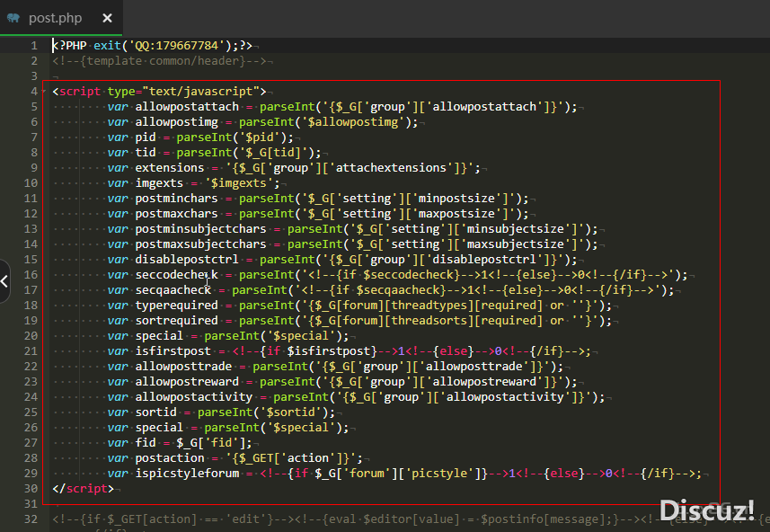The width and height of the screenshot is (770, 532).
Task: Click '$imgexts' string on line 10
Action: point(239,182)
